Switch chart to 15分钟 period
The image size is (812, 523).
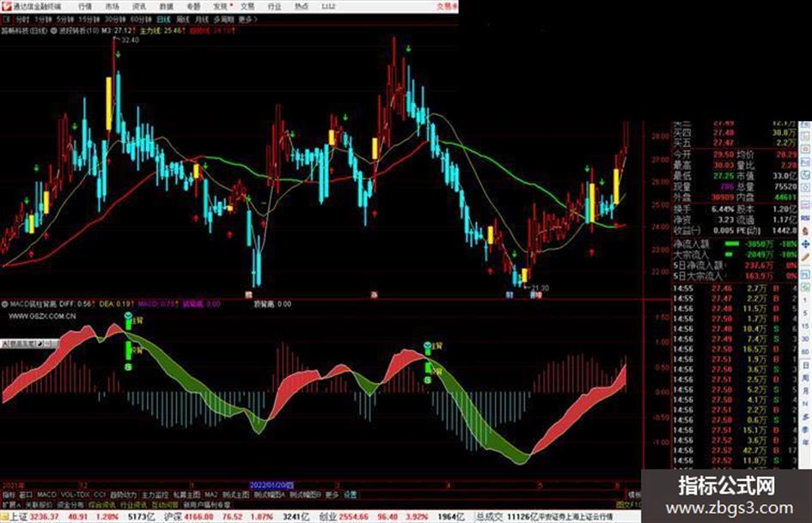pos(89,20)
